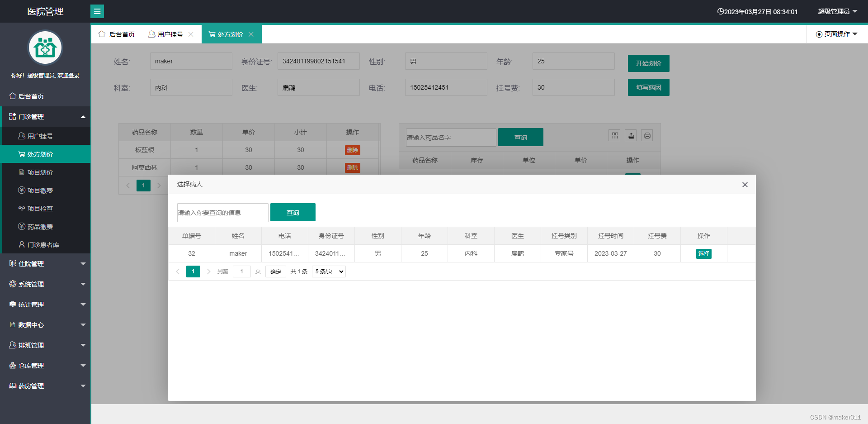868x424 pixels.
Task: Collapse the 门诊管理 sidebar section
Action: [45, 116]
